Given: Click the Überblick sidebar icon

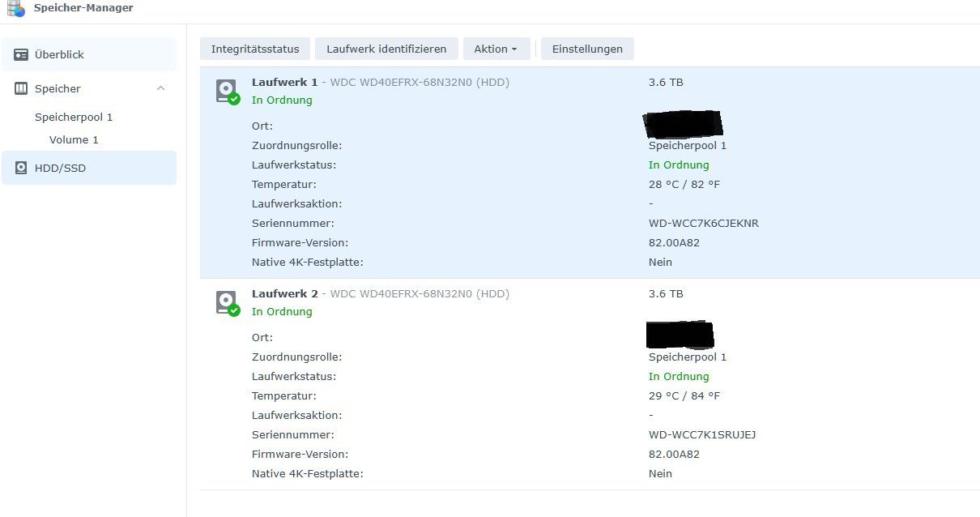Looking at the screenshot, I should coord(21,55).
